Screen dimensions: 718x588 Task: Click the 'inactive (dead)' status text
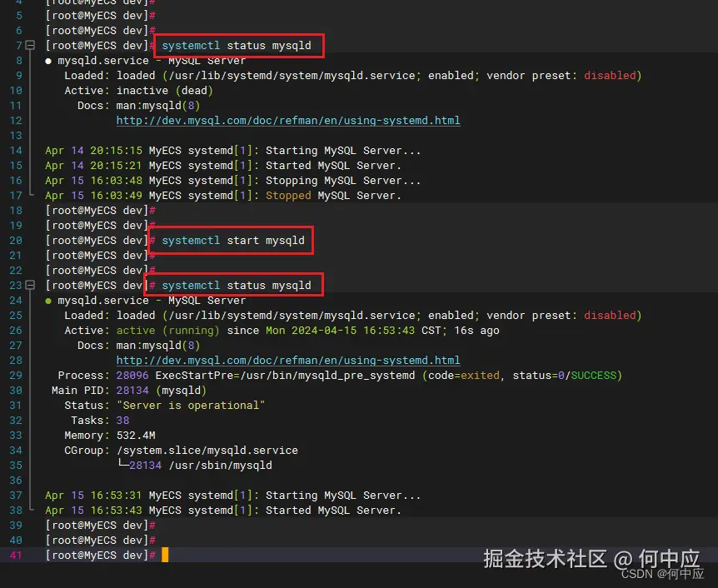pos(164,91)
